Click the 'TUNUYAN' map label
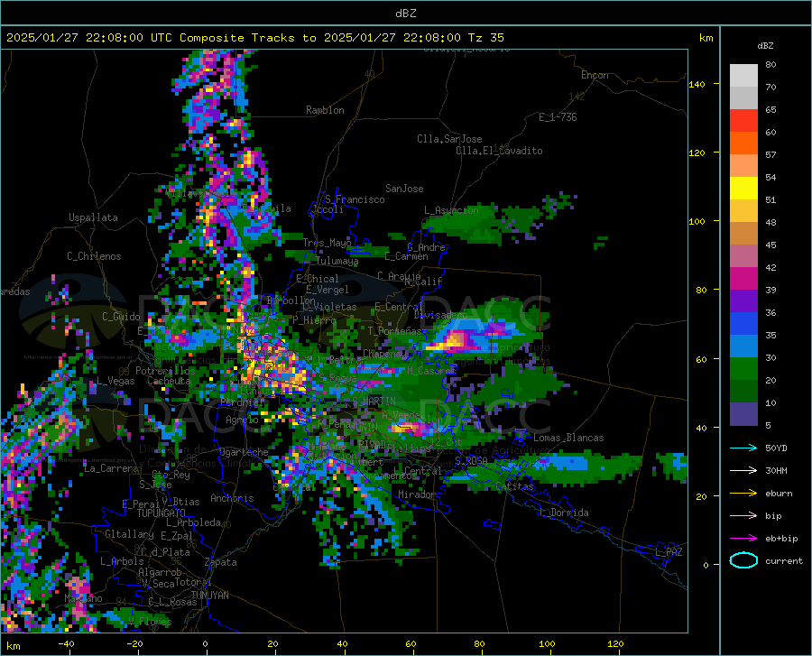The width and height of the screenshot is (812, 656). click(209, 596)
